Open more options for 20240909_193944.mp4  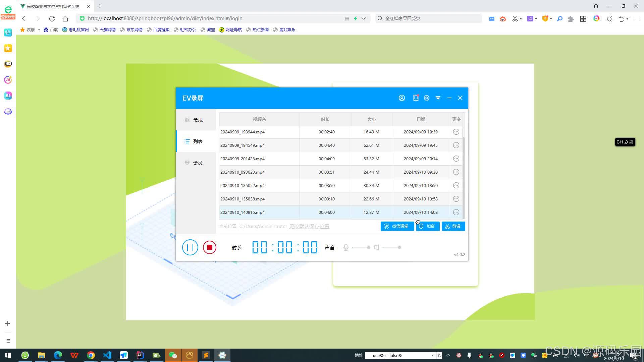pyautogui.click(x=456, y=132)
